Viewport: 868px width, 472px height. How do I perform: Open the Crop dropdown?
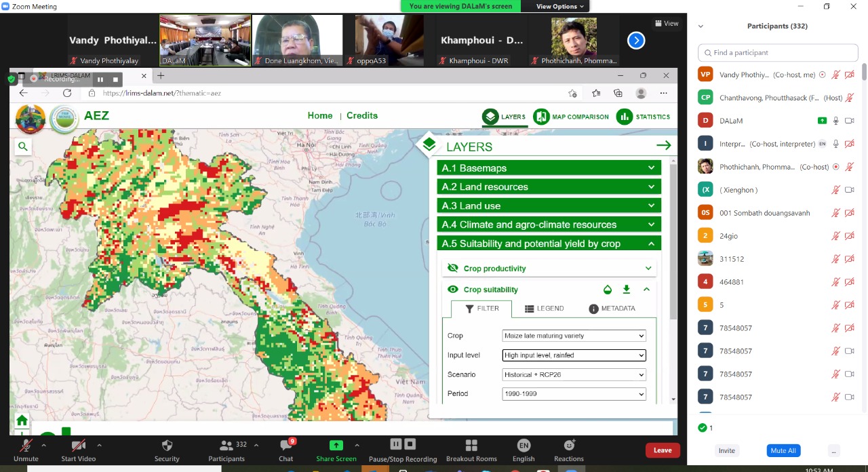click(574, 336)
